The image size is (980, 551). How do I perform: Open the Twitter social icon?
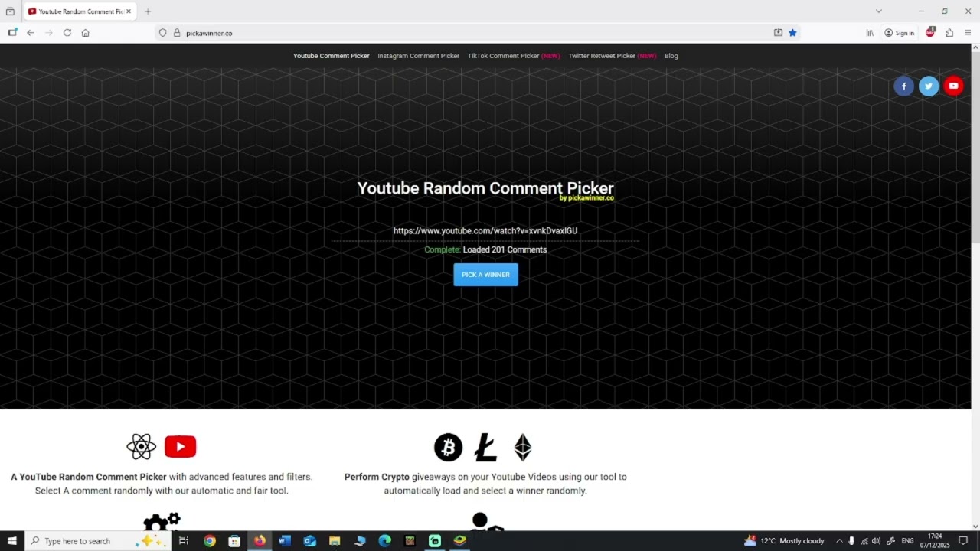point(929,86)
